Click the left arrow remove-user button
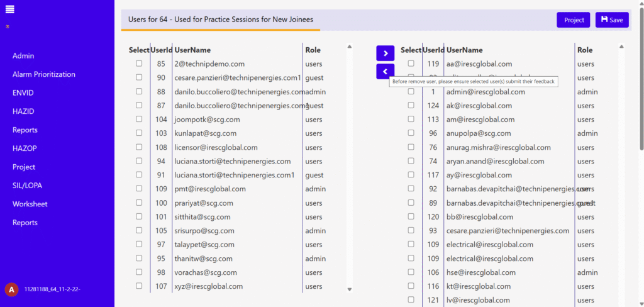This screenshot has height=307, width=644. pos(385,72)
